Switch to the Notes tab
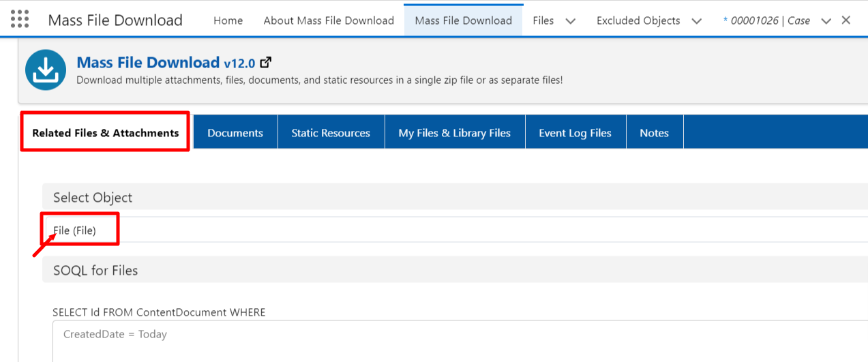 [x=654, y=133]
